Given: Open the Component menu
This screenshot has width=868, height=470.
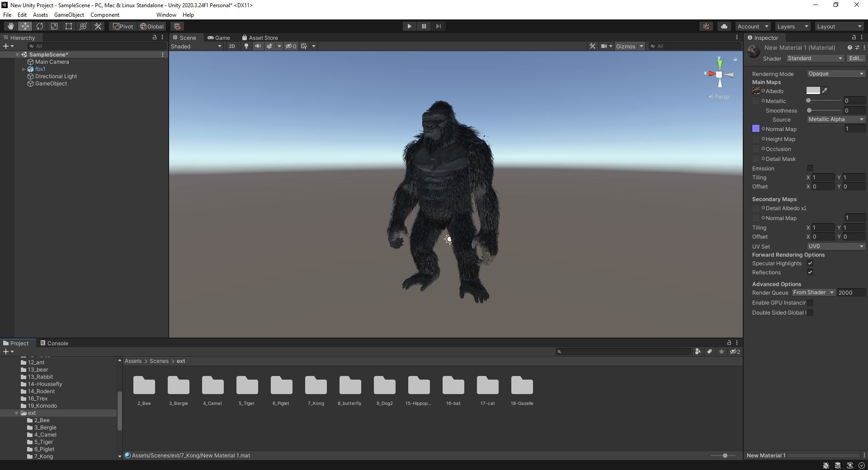Looking at the screenshot, I should tap(105, 15).
